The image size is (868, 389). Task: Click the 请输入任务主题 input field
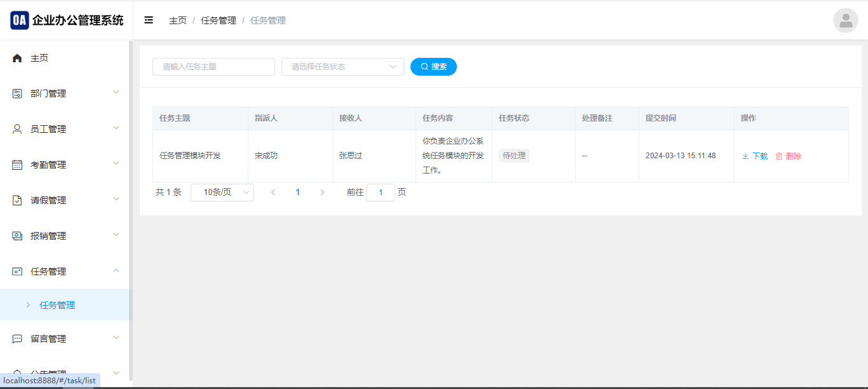(x=214, y=67)
